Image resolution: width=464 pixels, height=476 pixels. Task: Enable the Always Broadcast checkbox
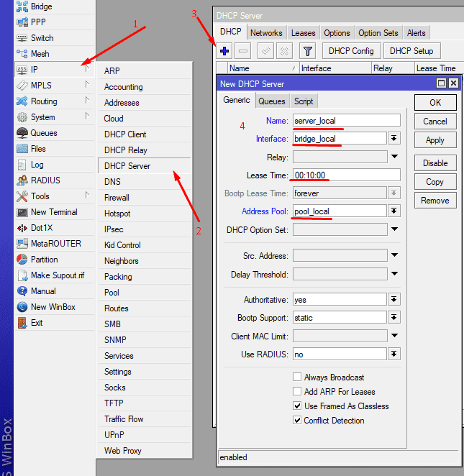click(x=297, y=377)
